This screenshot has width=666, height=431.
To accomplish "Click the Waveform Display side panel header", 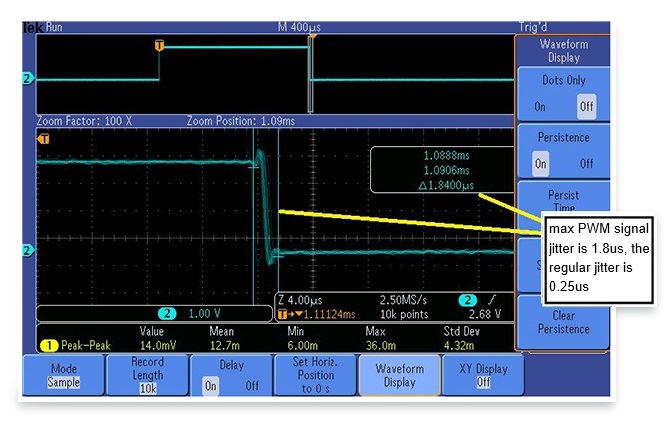I will pos(565,51).
